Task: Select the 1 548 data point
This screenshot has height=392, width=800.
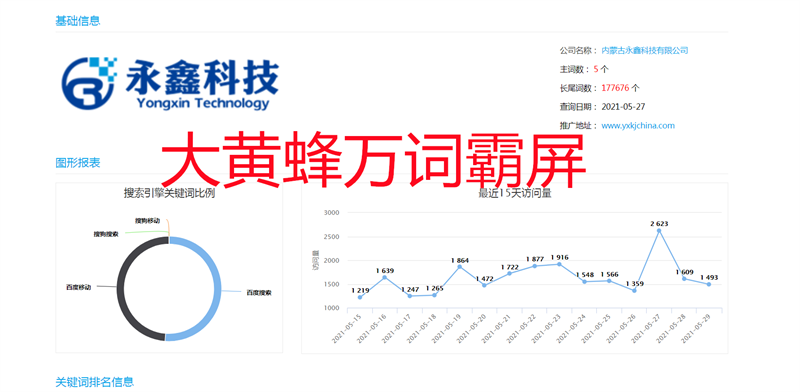Action: pos(584,282)
